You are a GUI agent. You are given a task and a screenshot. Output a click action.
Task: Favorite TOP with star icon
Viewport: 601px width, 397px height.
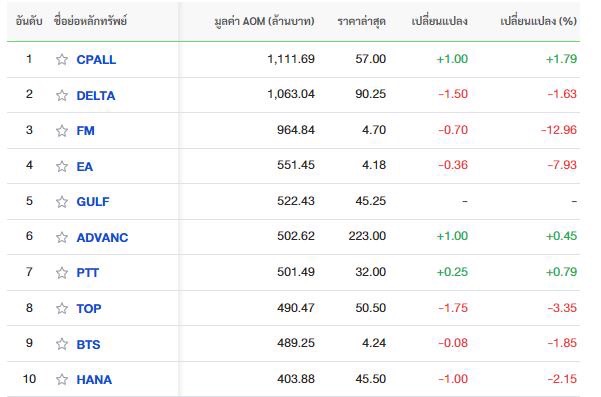point(62,308)
